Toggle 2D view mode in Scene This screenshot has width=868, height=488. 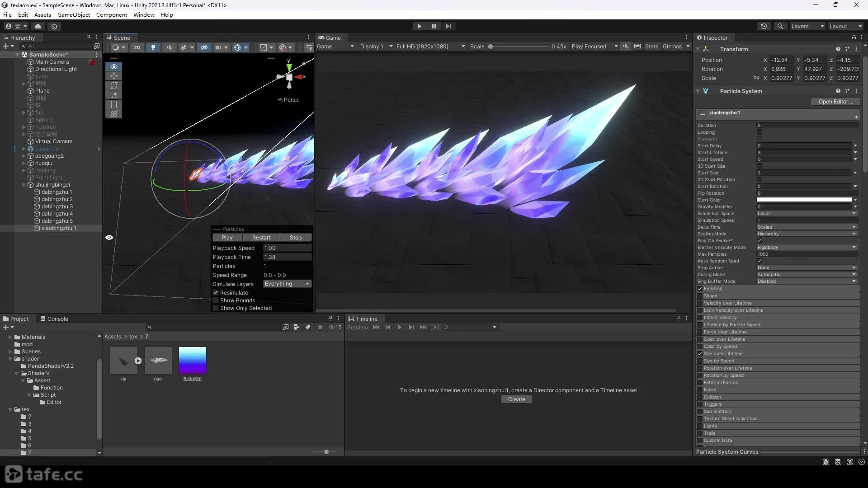(x=137, y=47)
